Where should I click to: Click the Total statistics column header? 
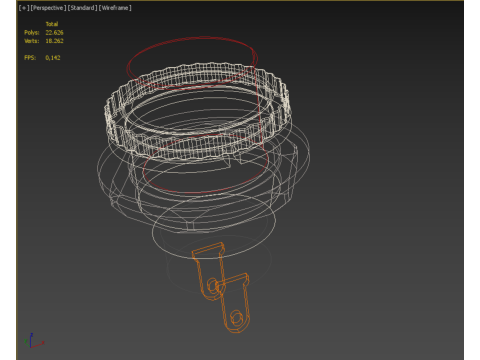52,24
